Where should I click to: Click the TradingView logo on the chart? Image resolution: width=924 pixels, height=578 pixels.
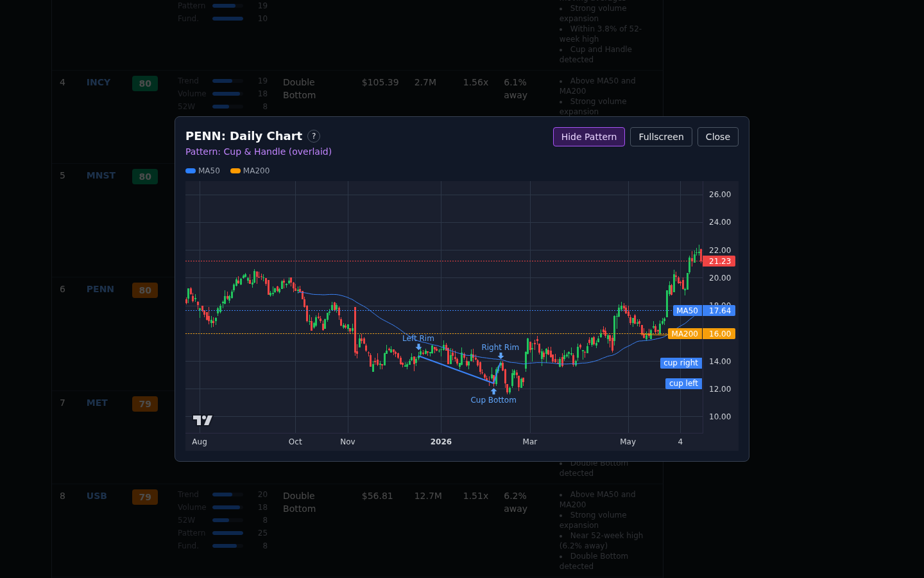[203, 420]
